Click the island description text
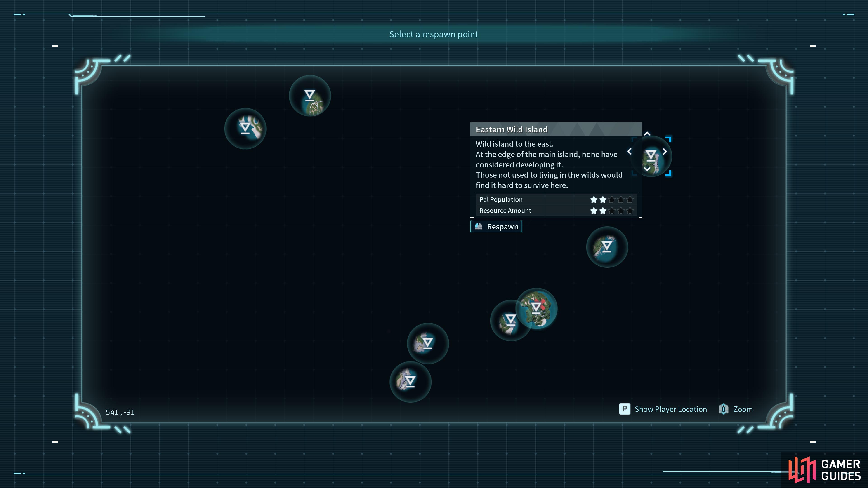868x488 pixels. coord(549,164)
